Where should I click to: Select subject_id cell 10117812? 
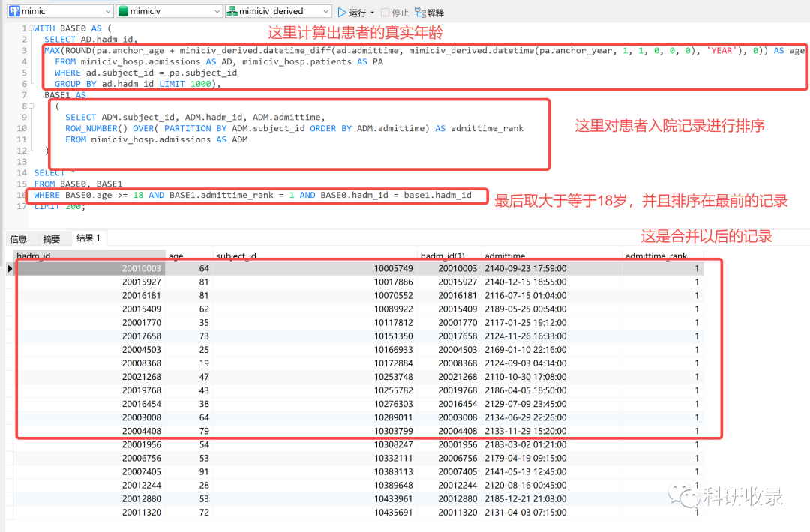point(314,322)
